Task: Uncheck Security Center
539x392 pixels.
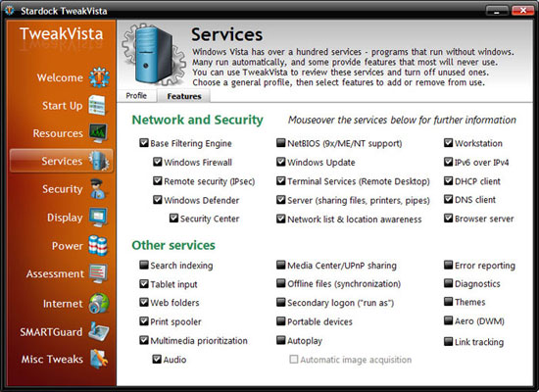Action: (x=173, y=218)
